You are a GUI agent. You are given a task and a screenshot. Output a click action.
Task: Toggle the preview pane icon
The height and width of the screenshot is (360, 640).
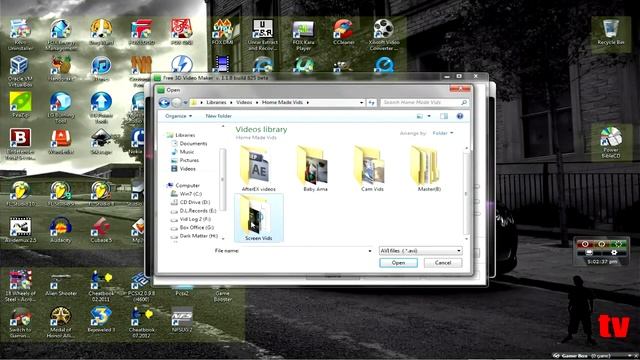[x=444, y=116]
